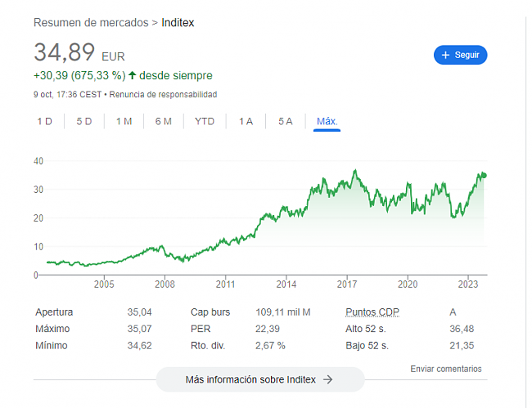Image resolution: width=532 pixels, height=408 pixels.
Task: Click the Puntos CDP label
Action: coord(372,312)
